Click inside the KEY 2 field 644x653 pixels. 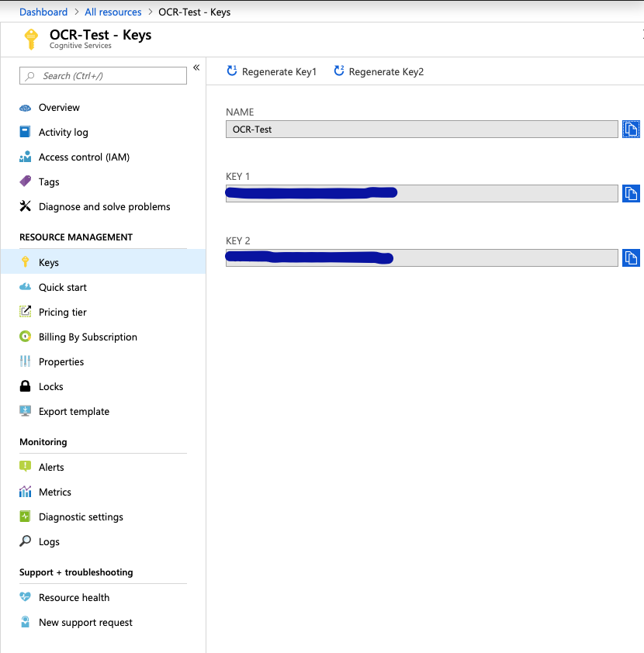[421, 257]
